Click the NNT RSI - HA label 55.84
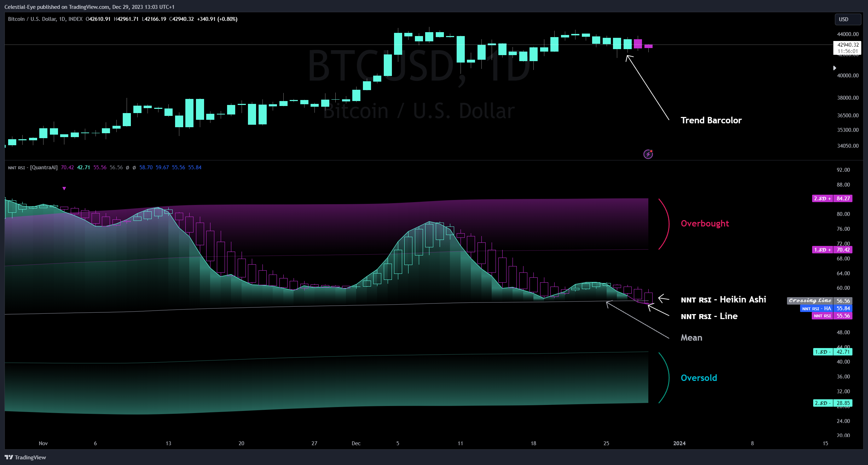This screenshot has width=868, height=465. [x=826, y=308]
